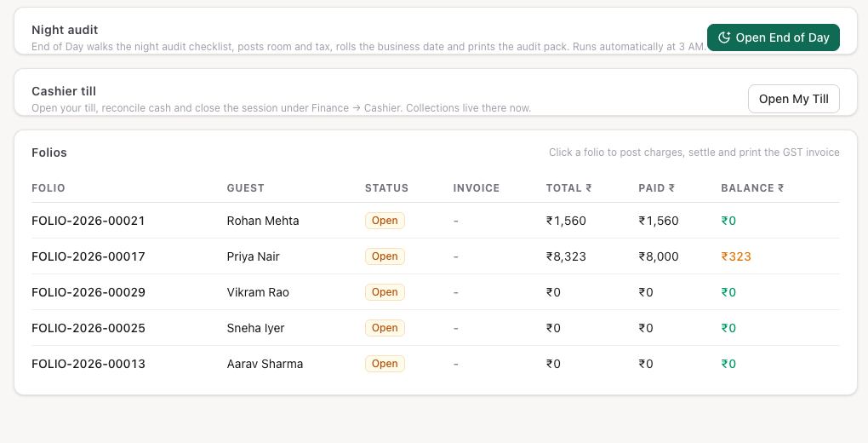Select guest Sneha Iyer
868x443 pixels.
coord(256,328)
